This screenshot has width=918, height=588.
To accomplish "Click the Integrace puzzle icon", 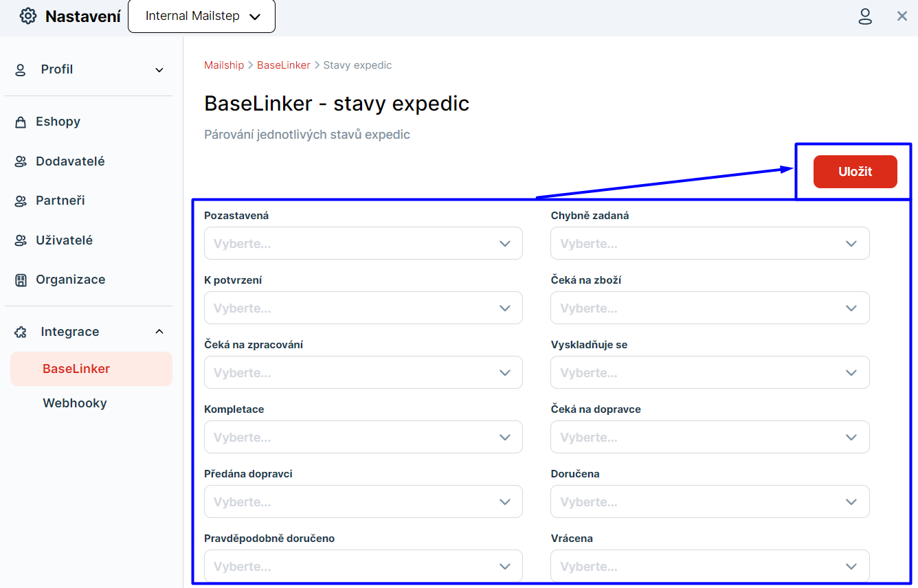I will point(21,332).
